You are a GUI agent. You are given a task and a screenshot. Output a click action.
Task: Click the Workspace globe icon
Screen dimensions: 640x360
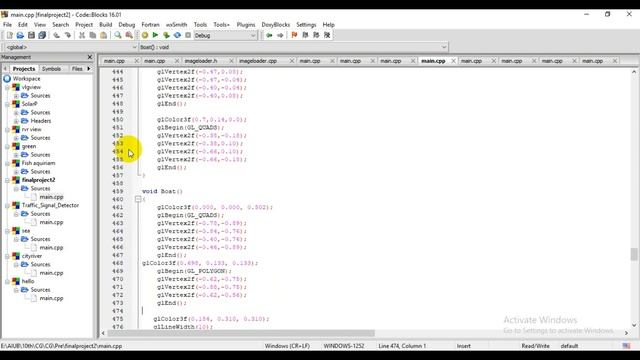(x=7, y=78)
